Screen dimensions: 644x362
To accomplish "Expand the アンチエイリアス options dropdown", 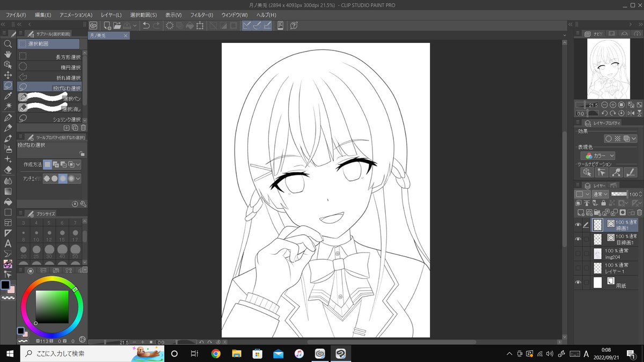I will [x=78, y=178].
